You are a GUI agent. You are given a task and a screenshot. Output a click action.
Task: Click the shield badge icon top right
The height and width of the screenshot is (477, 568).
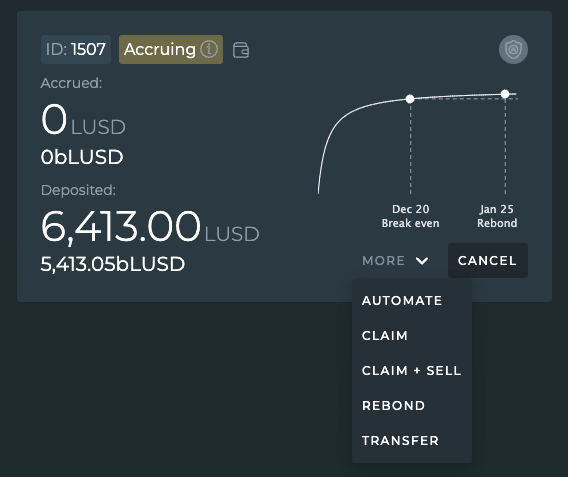click(x=513, y=50)
